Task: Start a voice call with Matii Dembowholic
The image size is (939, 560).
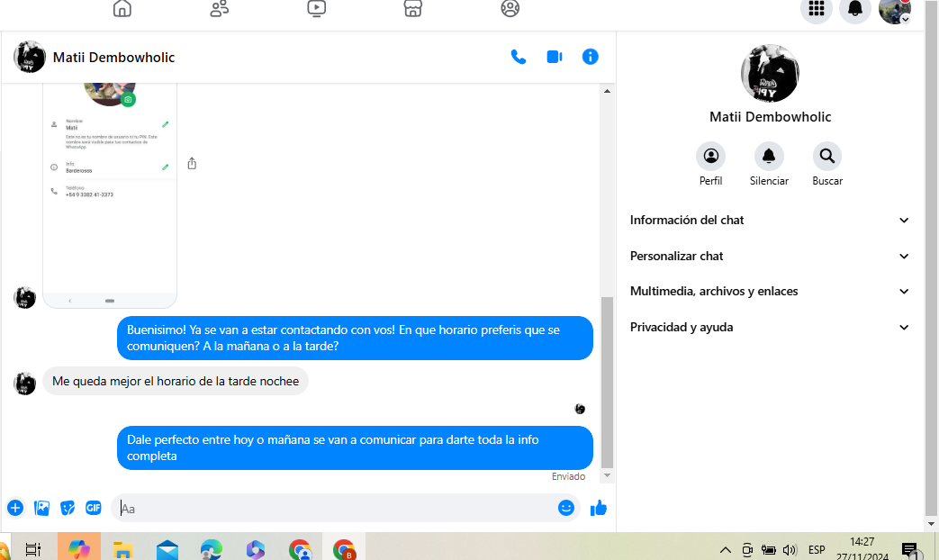Action: [519, 57]
